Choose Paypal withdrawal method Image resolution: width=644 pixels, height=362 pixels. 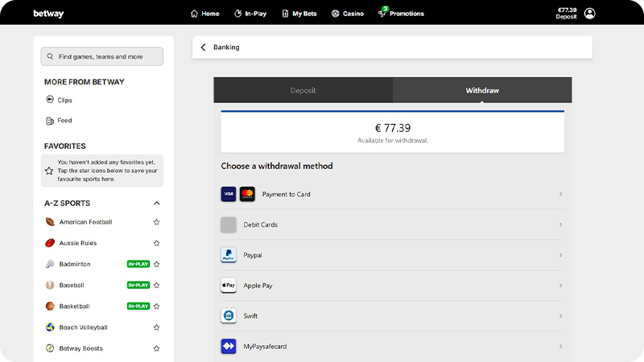coord(392,255)
